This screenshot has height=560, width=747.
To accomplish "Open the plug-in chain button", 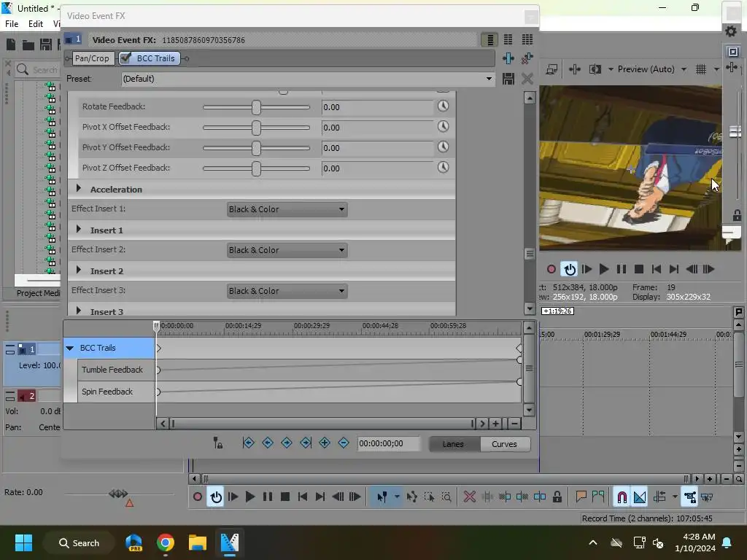I will [508, 58].
